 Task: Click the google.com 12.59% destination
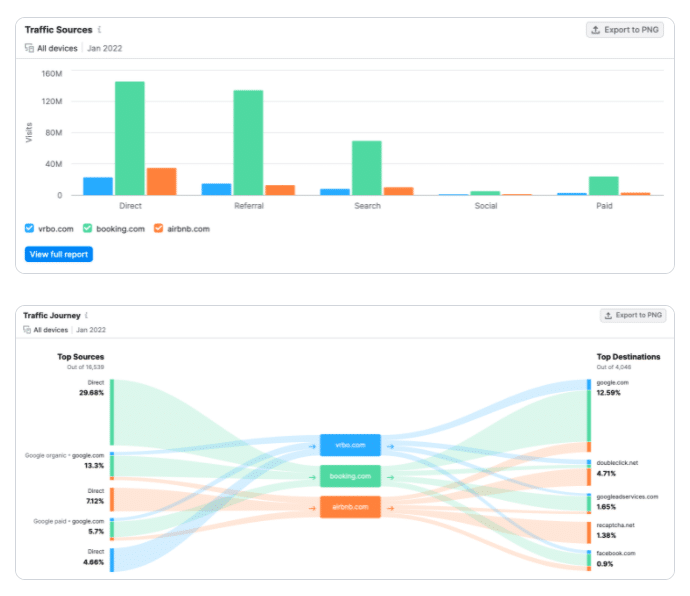pyautogui.click(x=613, y=388)
